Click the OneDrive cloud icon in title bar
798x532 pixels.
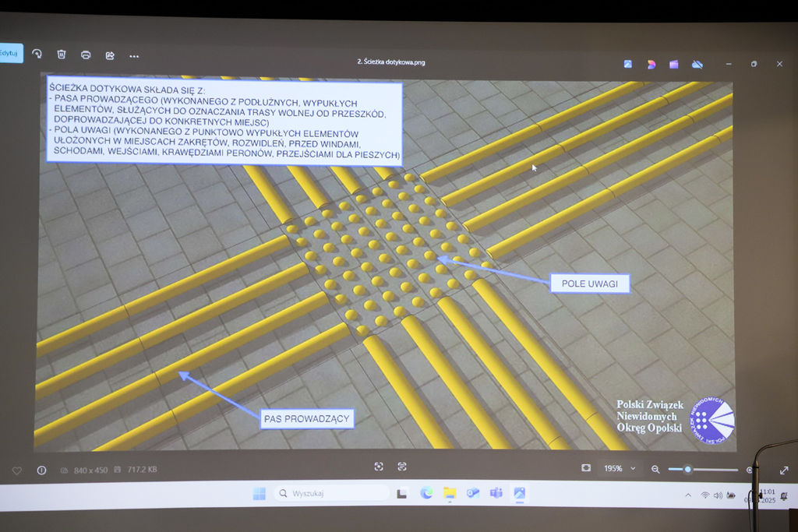coord(697,64)
